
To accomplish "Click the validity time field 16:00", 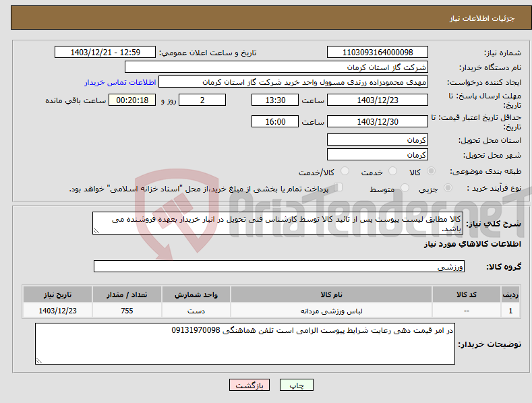I will click(x=275, y=121).
